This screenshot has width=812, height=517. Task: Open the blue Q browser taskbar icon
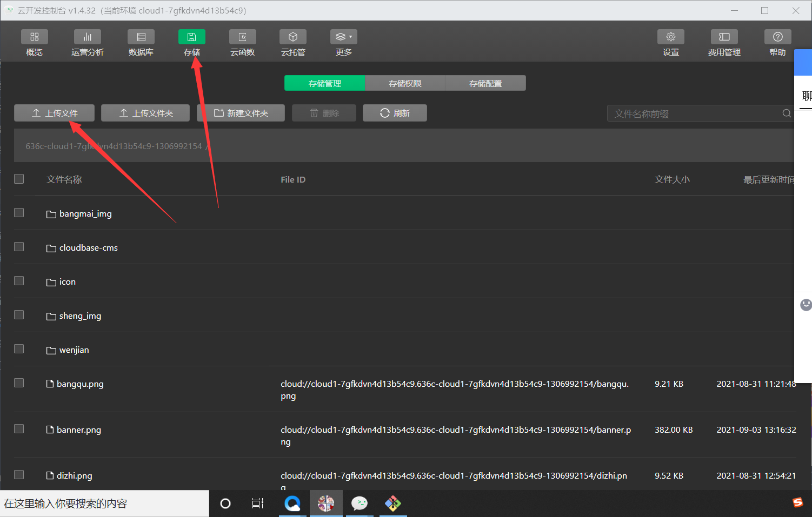coord(292,503)
